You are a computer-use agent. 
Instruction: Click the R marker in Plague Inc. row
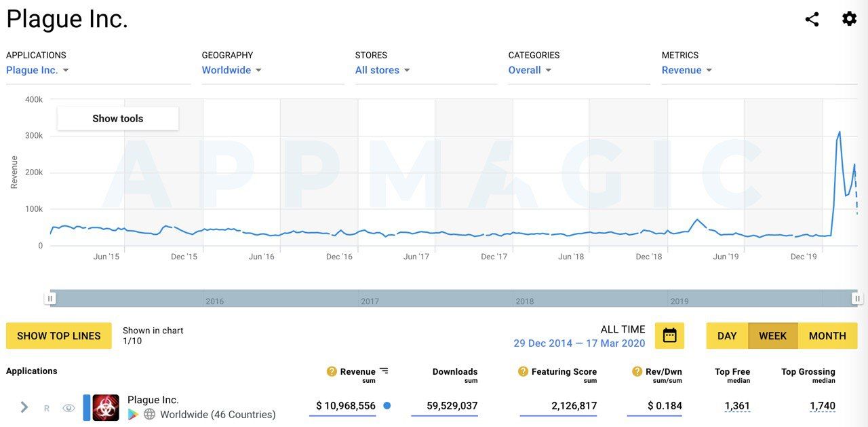coord(47,408)
